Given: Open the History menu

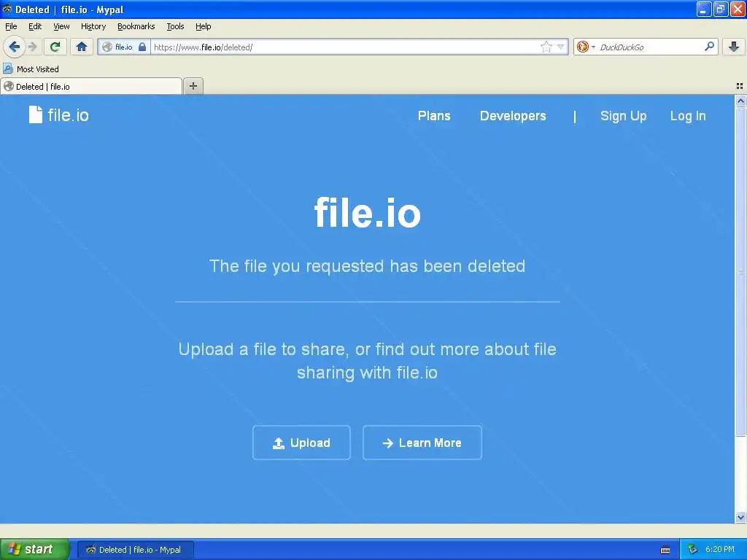Looking at the screenshot, I should tap(93, 26).
